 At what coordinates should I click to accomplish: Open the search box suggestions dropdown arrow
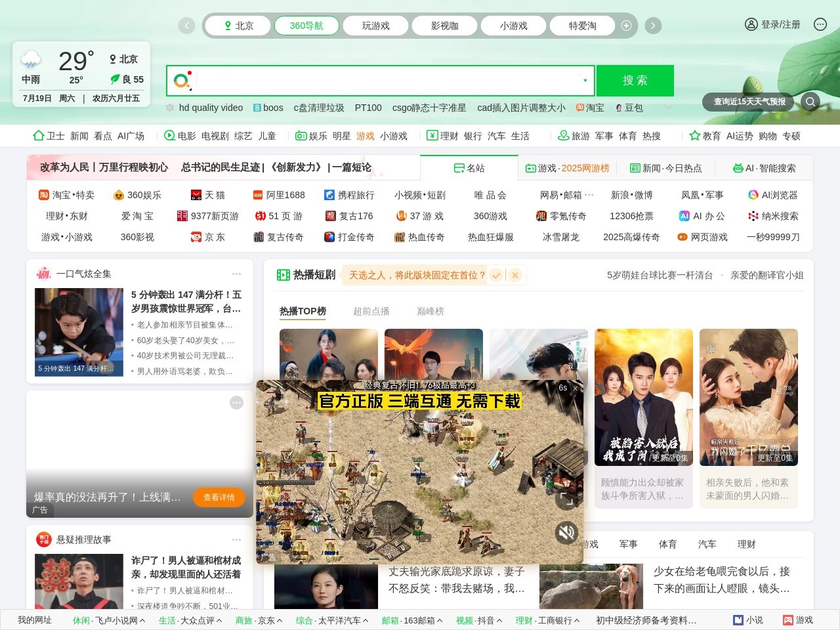tap(585, 81)
